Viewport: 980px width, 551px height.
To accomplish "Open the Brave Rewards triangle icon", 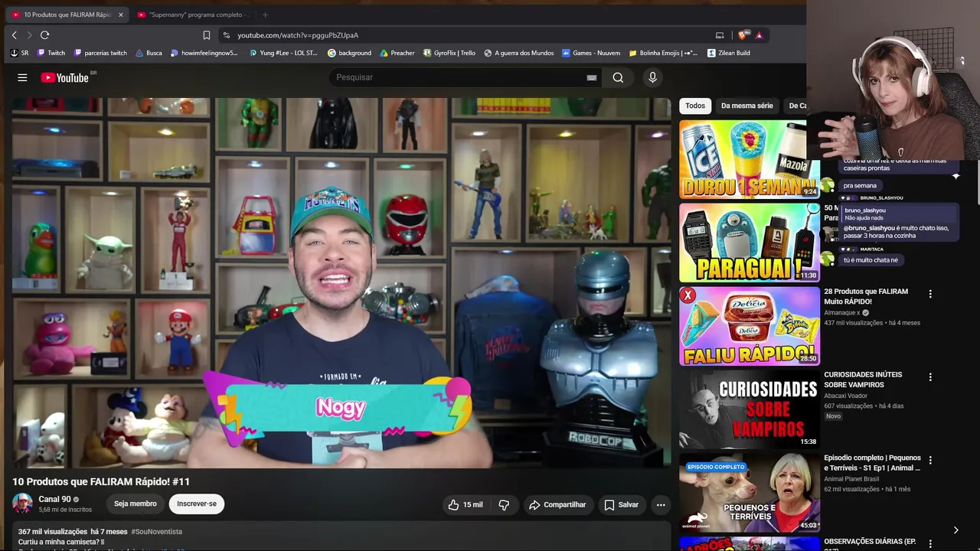I will 759,35.
